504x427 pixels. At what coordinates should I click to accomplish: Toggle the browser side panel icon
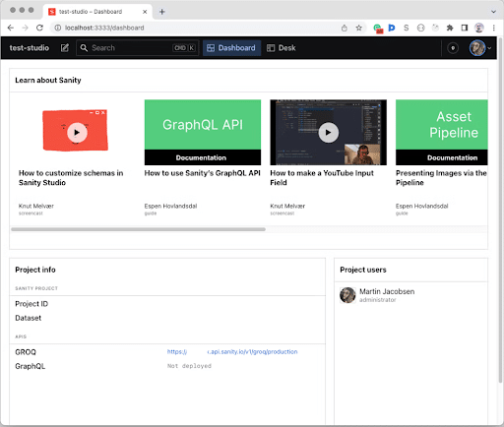[465, 28]
